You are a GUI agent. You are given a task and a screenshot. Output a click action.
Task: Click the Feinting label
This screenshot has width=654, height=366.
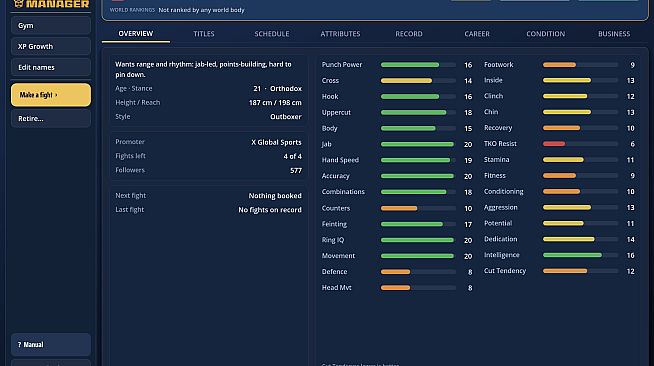334,224
